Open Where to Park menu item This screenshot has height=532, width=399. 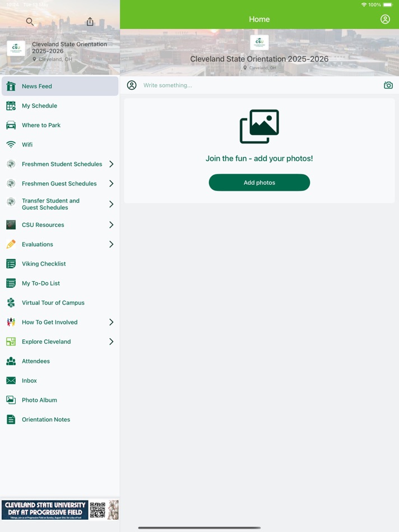tap(60, 125)
